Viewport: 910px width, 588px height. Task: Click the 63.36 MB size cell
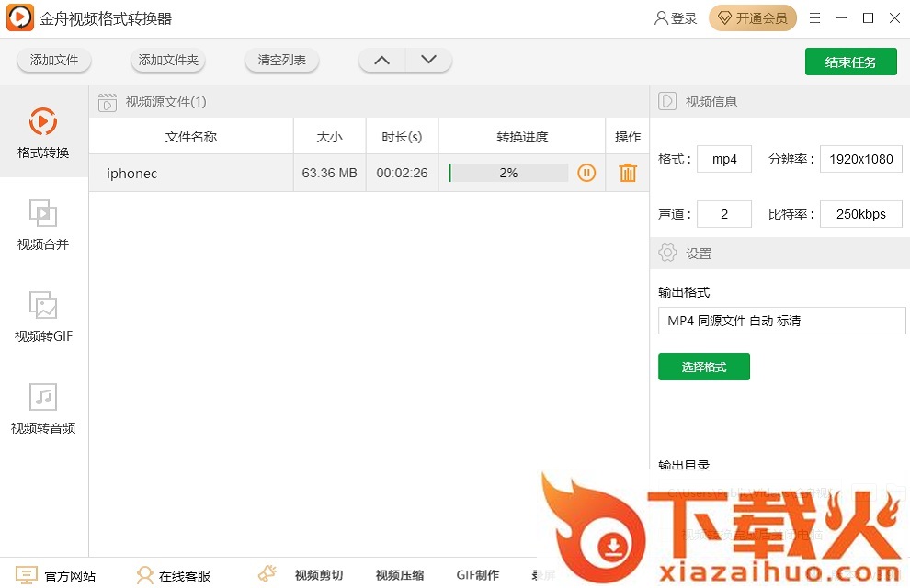pyautogui.click(x=330, y=173)
